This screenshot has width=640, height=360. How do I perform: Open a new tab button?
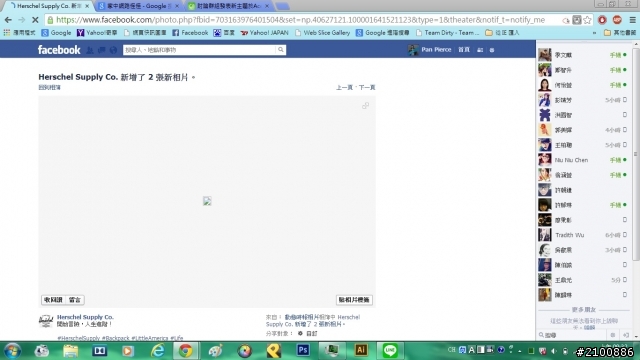click(282, 6)
